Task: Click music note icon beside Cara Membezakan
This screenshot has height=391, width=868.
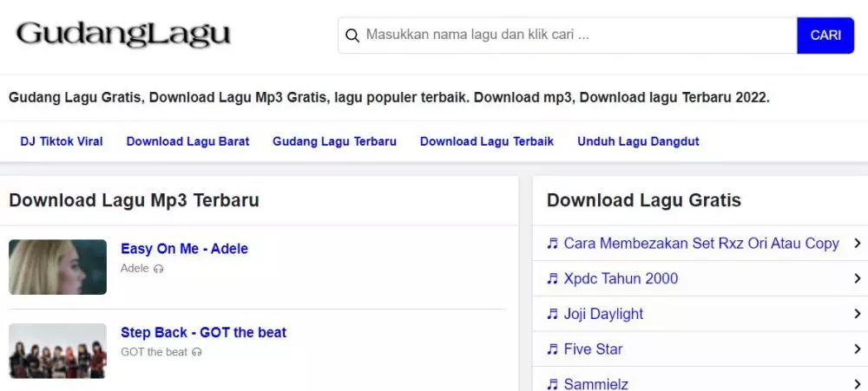Action: (552, 244)
